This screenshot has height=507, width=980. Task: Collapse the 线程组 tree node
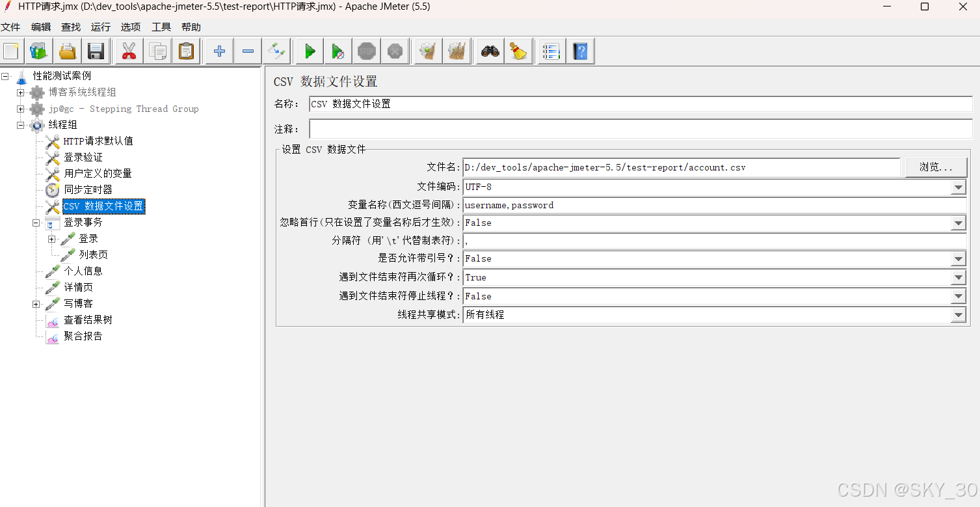click(21, 125)
